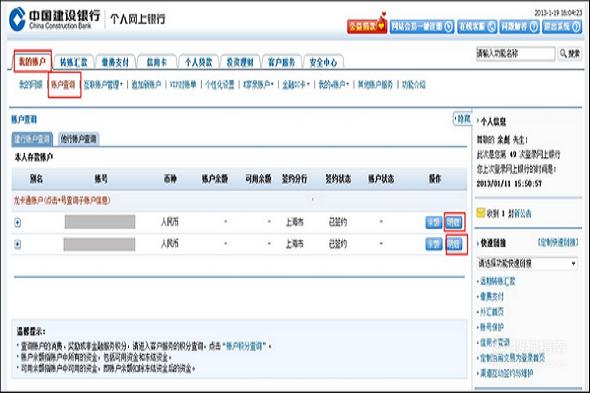Click the 网站会员一键注册 button
The width and height of the screenshot is (590, 393).
tap(422, 26)
